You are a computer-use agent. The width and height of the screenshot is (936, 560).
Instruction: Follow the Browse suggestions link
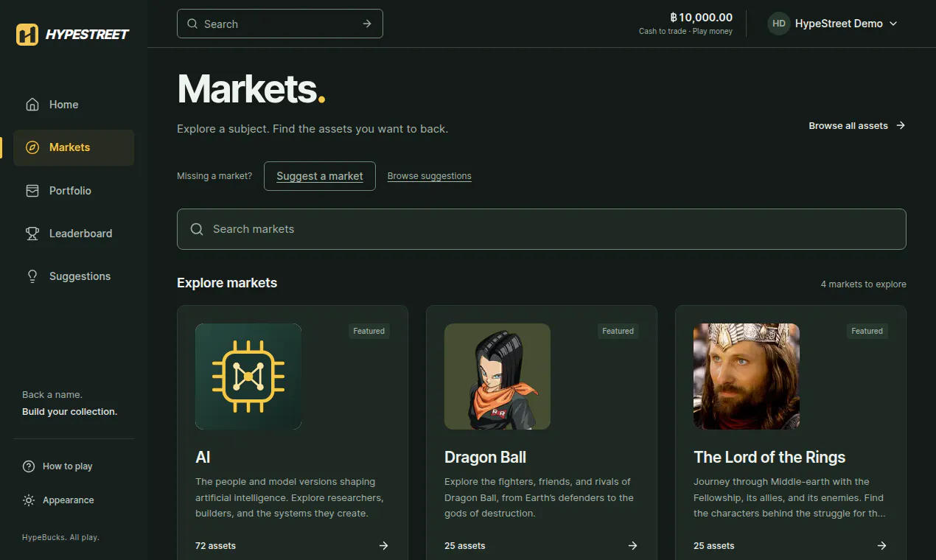pyautogui.click(x=430, y=176)
